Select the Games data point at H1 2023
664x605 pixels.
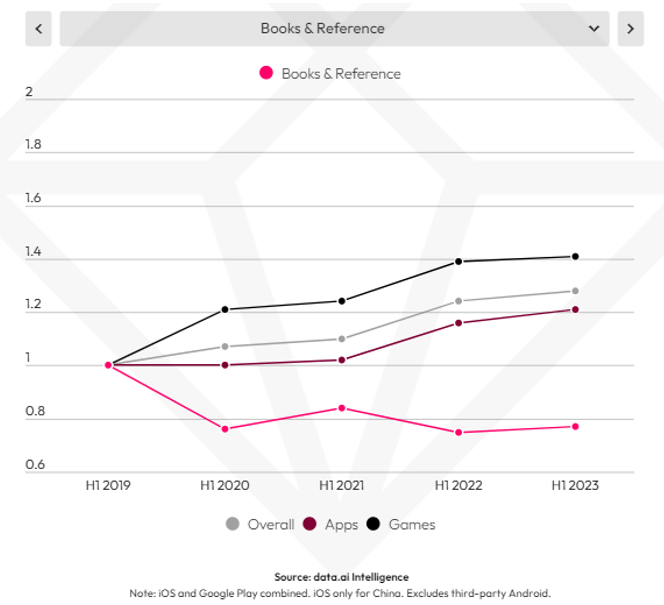pos(576,256)
